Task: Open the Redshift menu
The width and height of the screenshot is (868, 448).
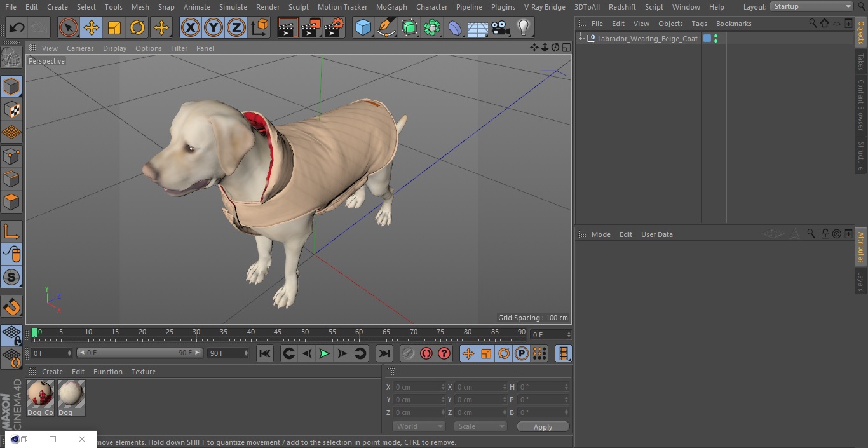Action: pyautogui.click(x=622, y=7)
